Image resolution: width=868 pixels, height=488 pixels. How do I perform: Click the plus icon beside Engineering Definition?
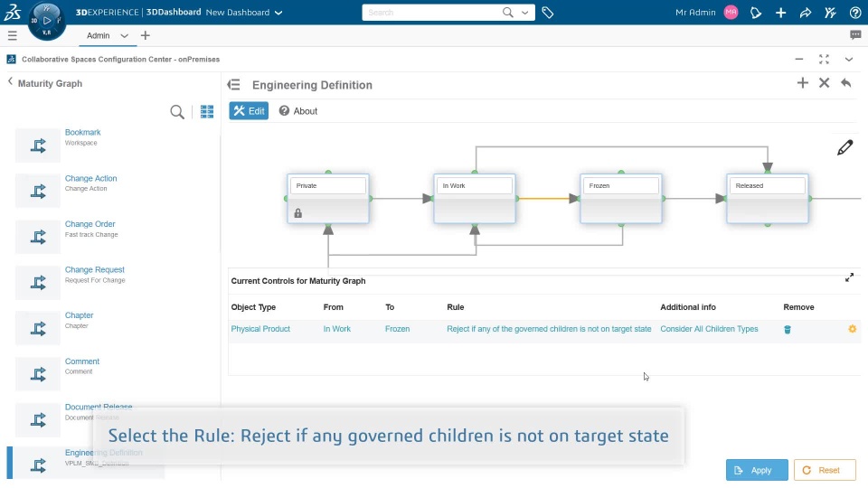tap(803, 83)
